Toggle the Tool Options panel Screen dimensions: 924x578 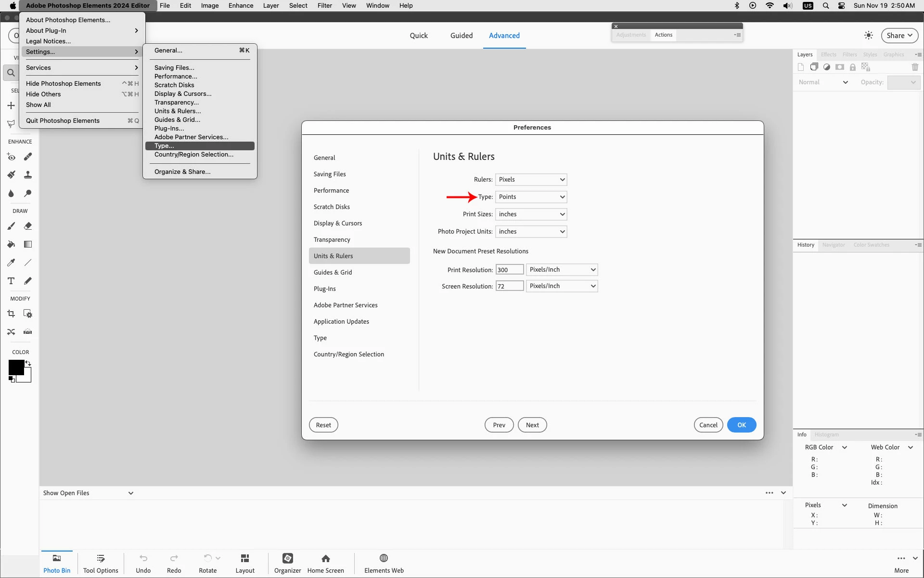101,563
